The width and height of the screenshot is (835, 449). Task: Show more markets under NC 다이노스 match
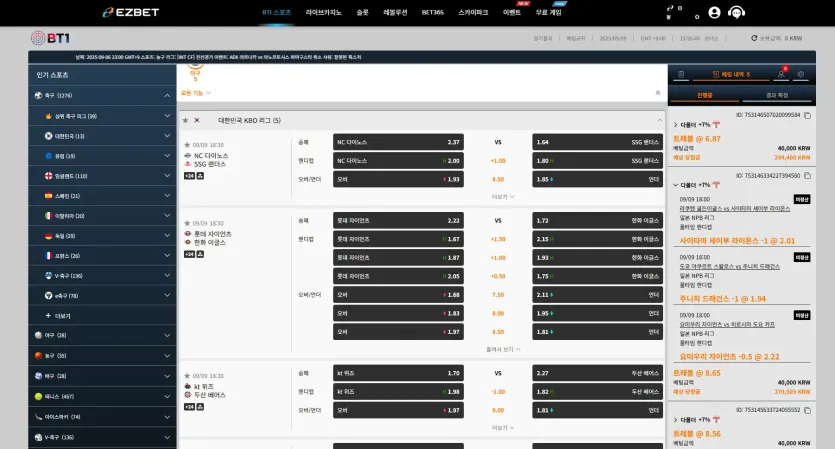(503, 197)
